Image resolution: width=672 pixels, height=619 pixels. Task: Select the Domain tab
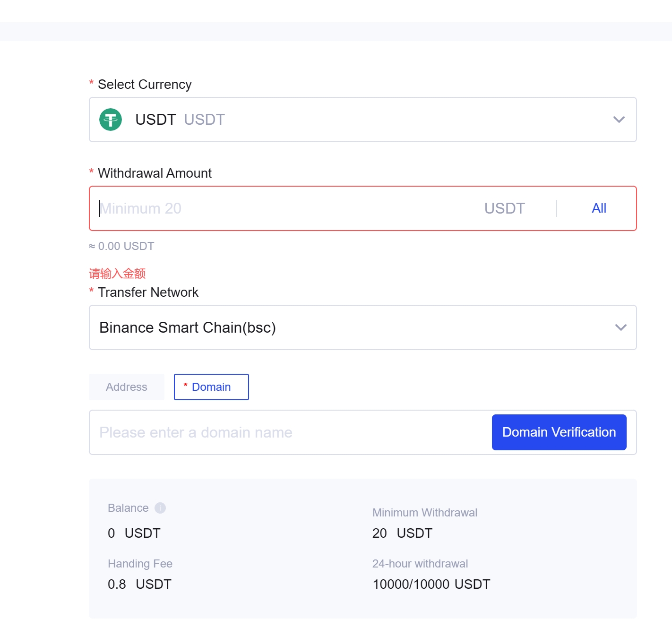click(211, 387)
